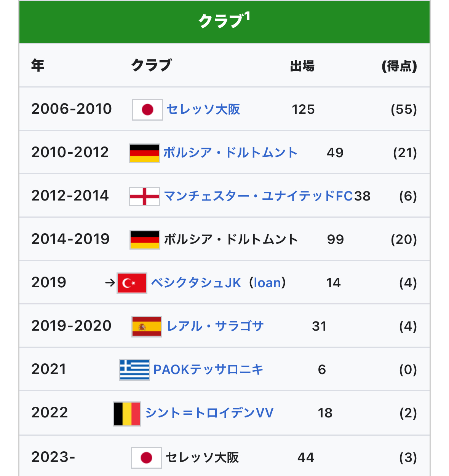Click the Spain flag next to レアル・サラゴサ
Image resolution: width=449 pixels, height=476 pixels.
[147, 326]
